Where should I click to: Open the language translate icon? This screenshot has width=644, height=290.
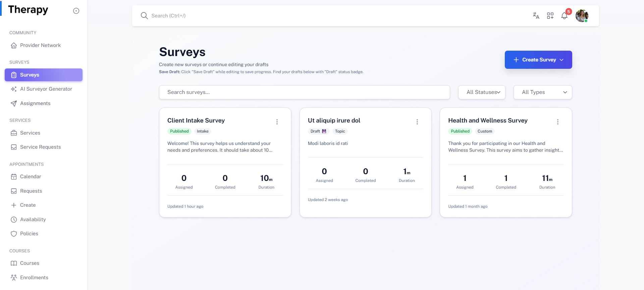pos(536,16)
